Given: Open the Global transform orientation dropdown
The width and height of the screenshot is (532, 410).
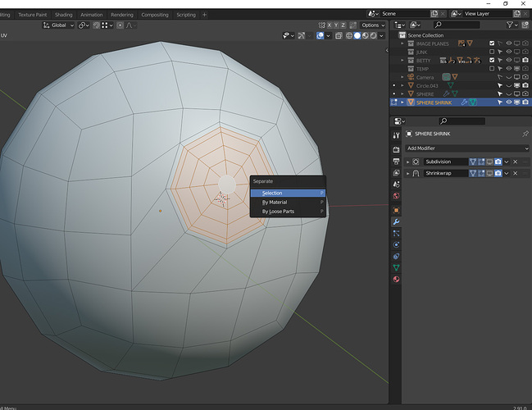Looking at the screenshot, I should [x=58, y=25].
